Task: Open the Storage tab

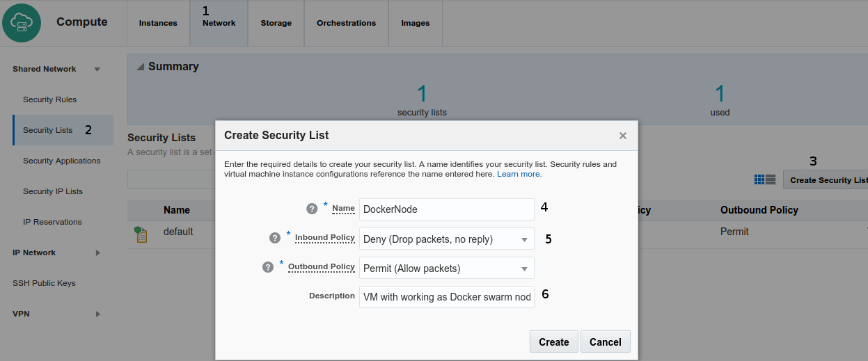Action: 276,23
